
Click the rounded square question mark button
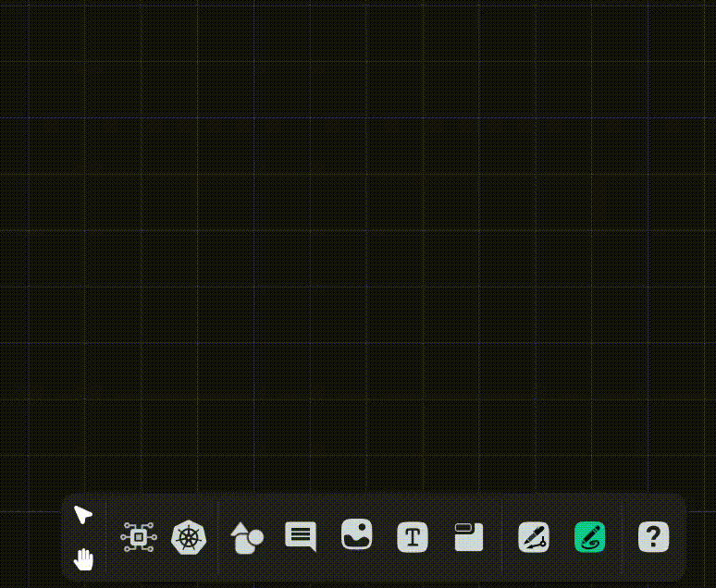point(653,537)
